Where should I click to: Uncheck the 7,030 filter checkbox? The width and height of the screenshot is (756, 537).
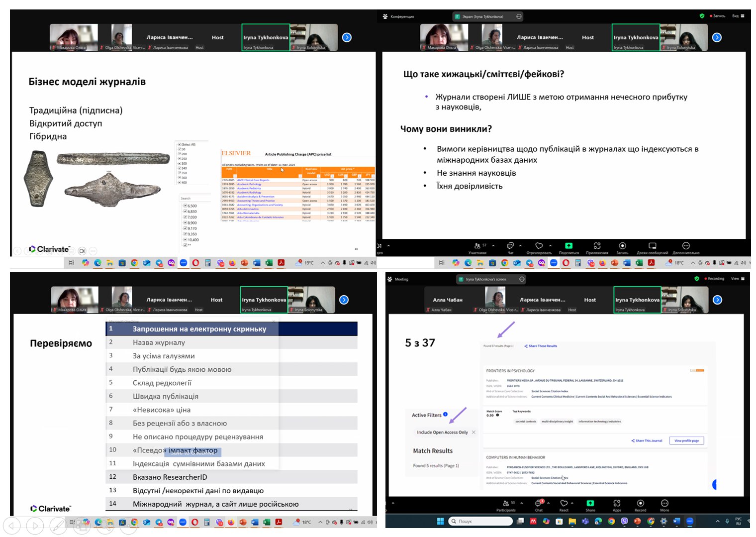tap(185, 217)
